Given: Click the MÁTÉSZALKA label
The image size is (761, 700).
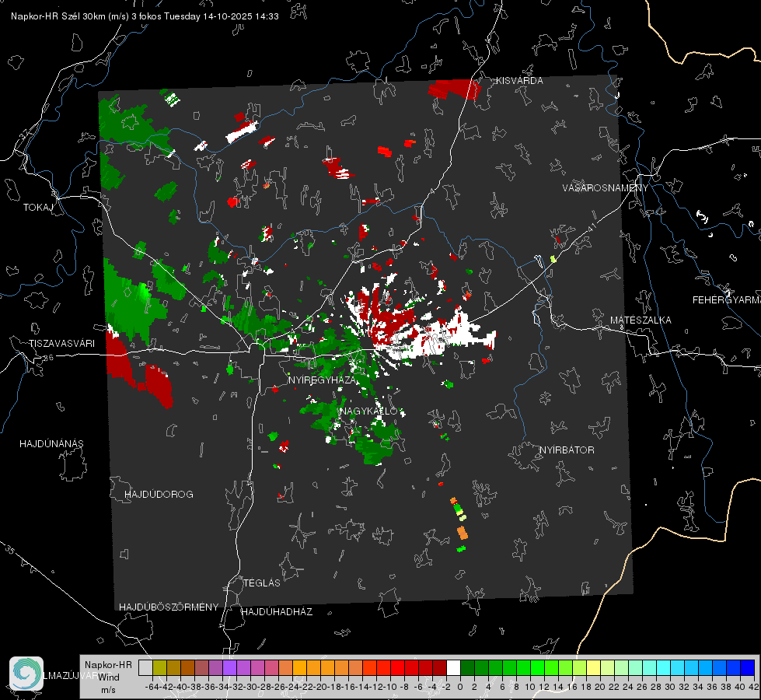Looking at the screenshot, I should tap(641, 320).
